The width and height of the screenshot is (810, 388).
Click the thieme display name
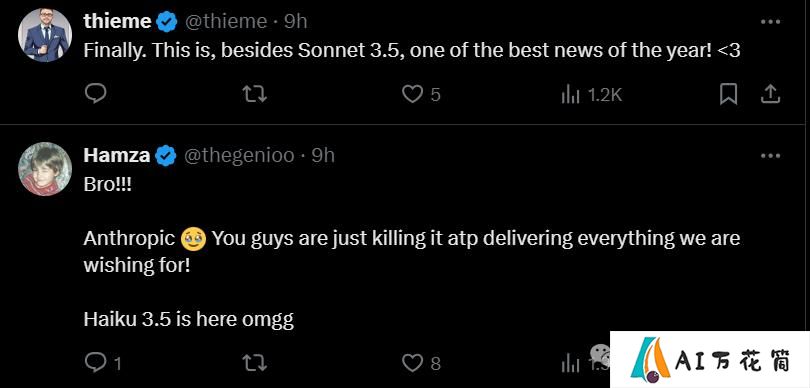[x=117, y=22]
